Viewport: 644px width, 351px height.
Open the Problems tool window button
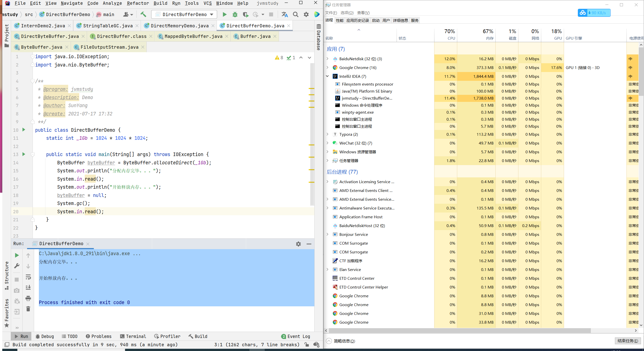99,336
